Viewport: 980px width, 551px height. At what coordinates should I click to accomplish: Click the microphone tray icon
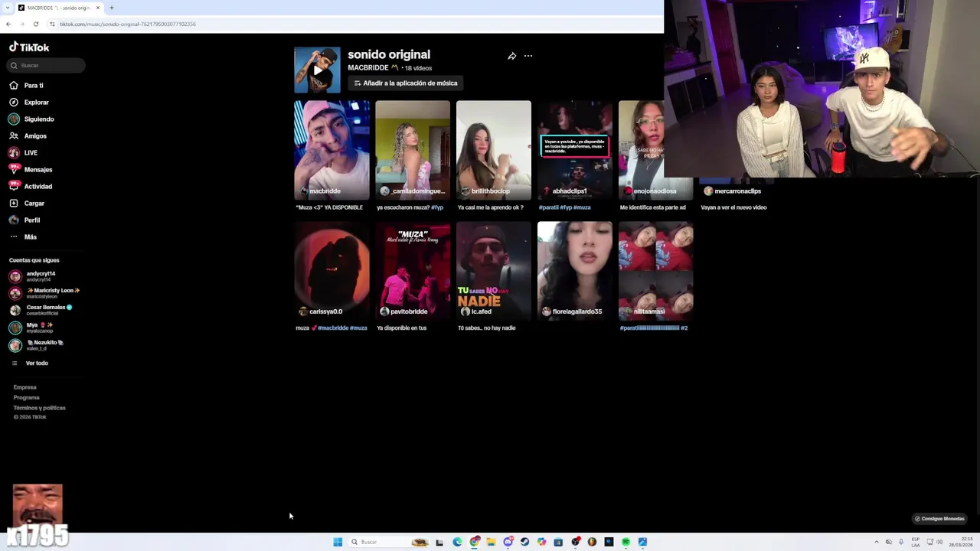tap(901, 542)
